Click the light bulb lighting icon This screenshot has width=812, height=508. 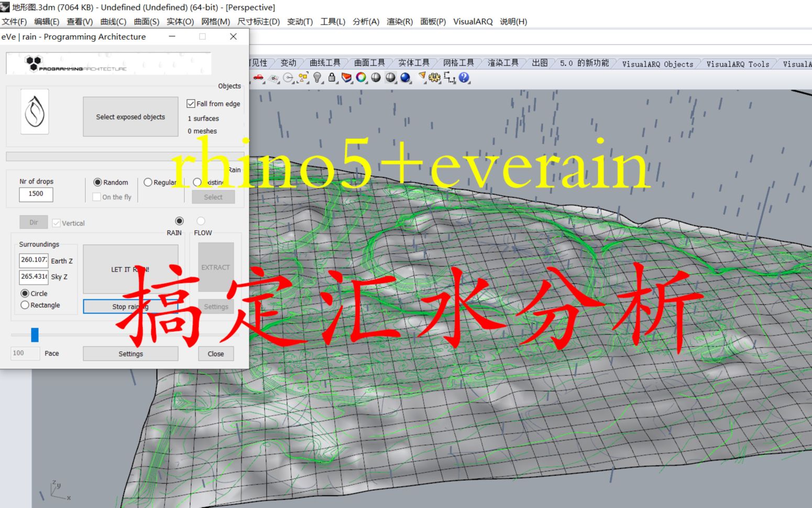pos(317,77)
